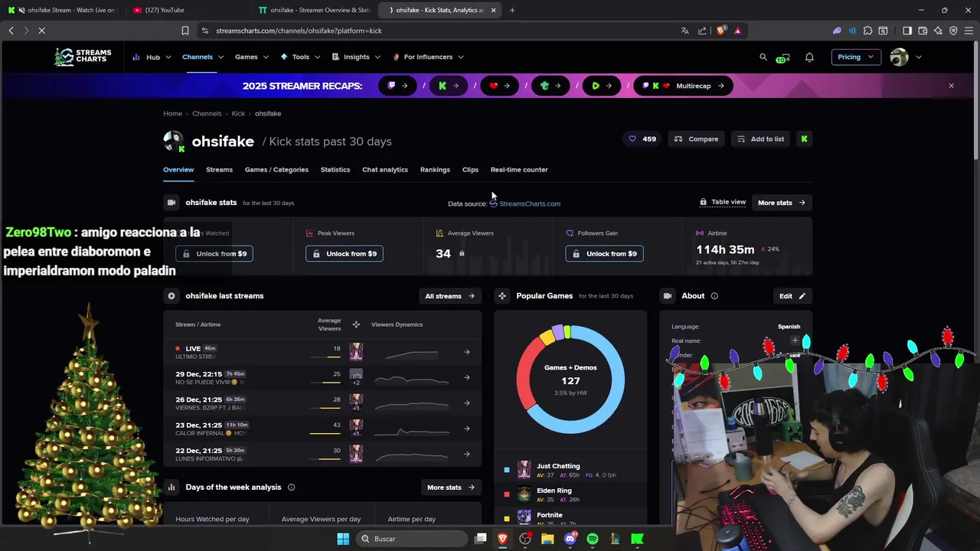Click Unlock from $9 under Peak Viewers
The width and height of the screenshot is (980, 551).
(345, 254)
